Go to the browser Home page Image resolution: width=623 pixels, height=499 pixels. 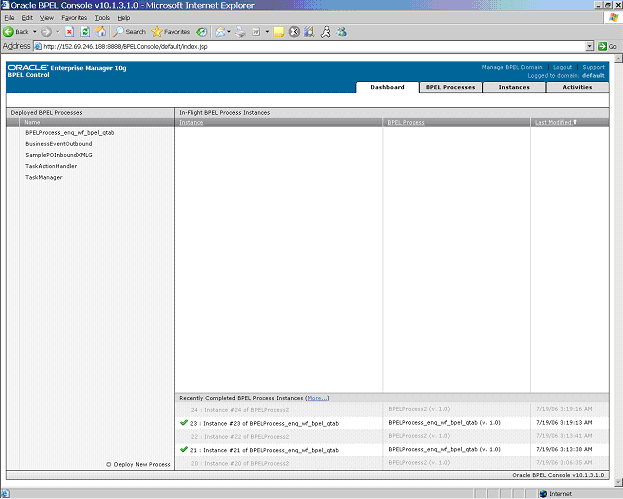click(x=101, y=32)
